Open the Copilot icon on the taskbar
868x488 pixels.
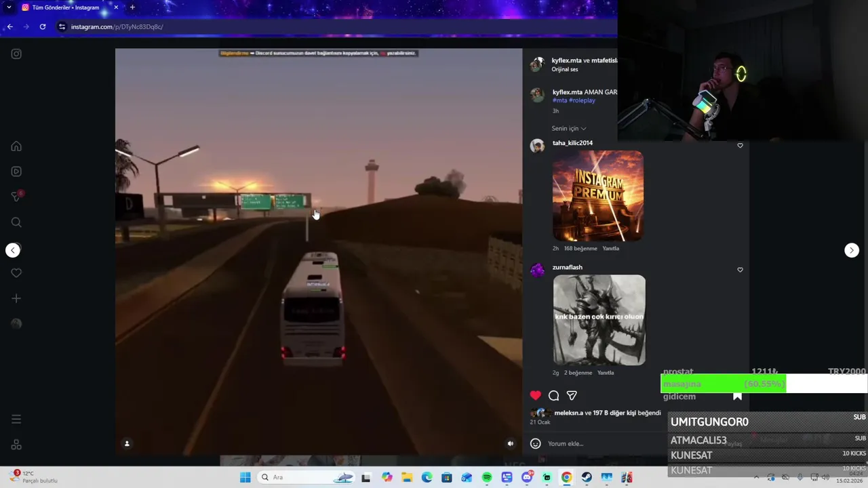387,477
